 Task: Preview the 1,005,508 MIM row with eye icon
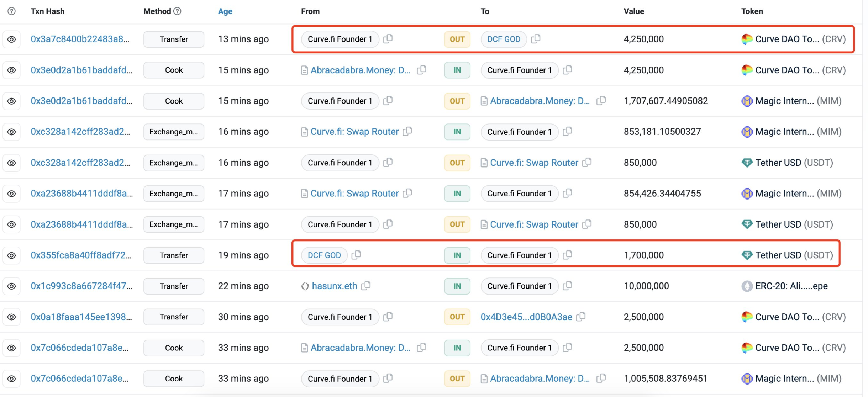[11, 379]
